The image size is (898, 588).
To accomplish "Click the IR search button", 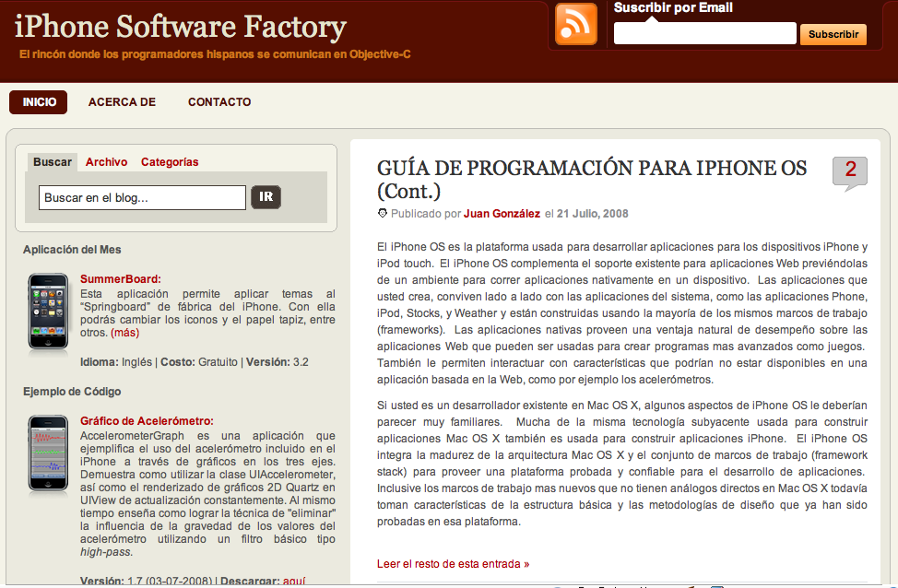I will 266,197.
